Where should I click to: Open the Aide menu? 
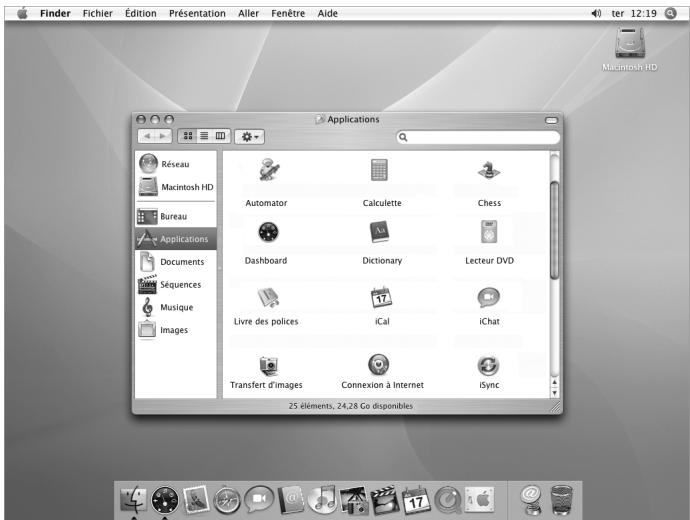pyautogui.click(x=327, y=13)
